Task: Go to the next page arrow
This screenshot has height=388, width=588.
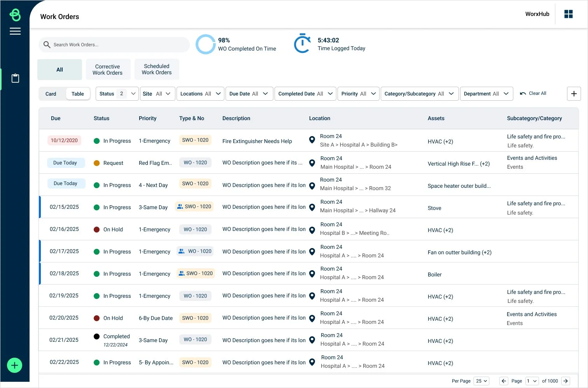Action: click(x=566, y=381)
